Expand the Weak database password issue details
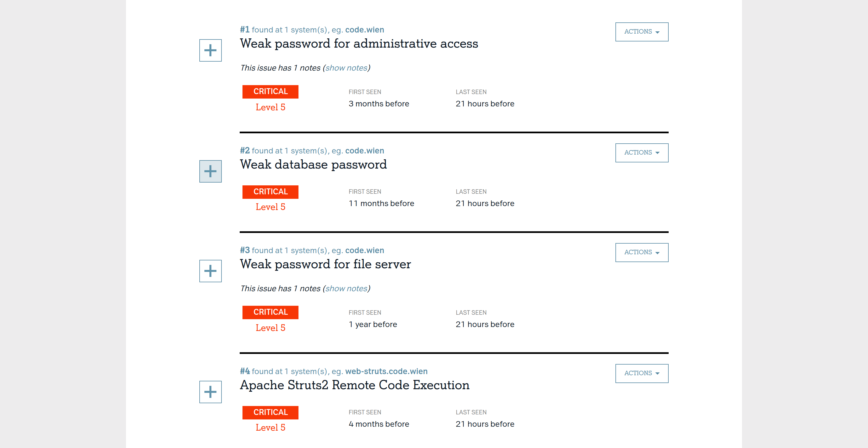This screenshot has width=868, height=448. click(210, 171)
